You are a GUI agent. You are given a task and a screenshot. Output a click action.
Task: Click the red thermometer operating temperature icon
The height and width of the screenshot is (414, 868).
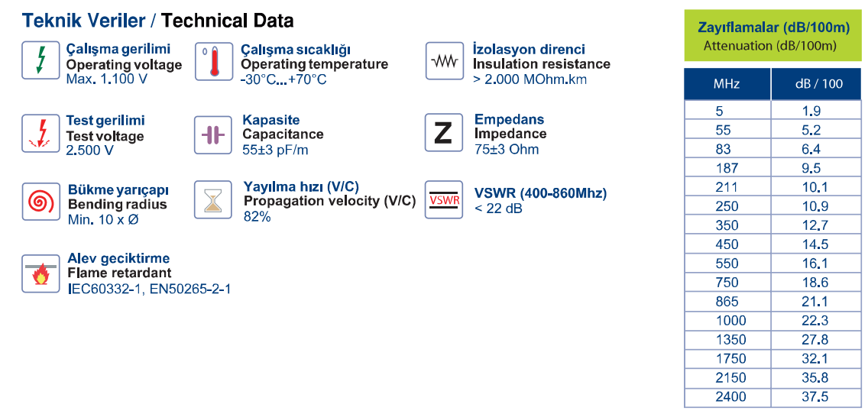tap(213, 61)
